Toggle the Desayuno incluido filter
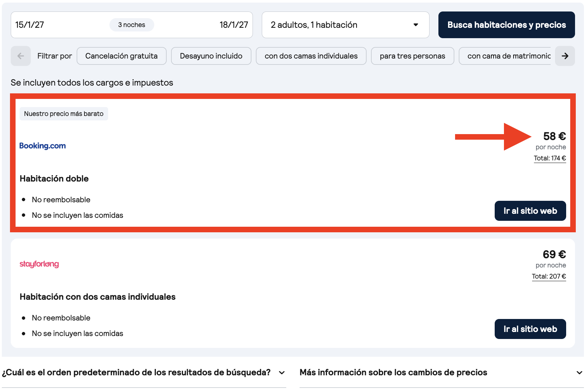Screen dimensions: 588x389 point(211,56)
